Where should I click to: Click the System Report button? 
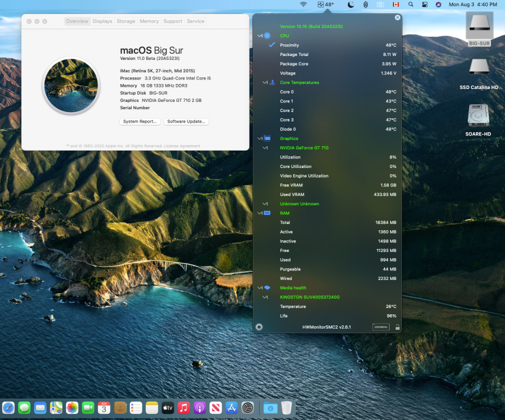[140, 122]
